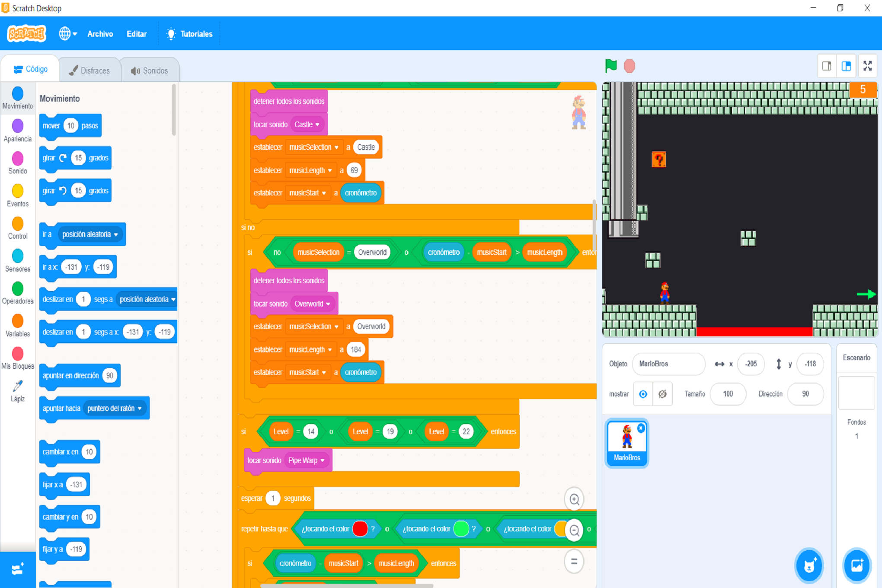Enter fullscreen stage mode
Viewport: 882px width, 588px height.
tap(867, 66)
